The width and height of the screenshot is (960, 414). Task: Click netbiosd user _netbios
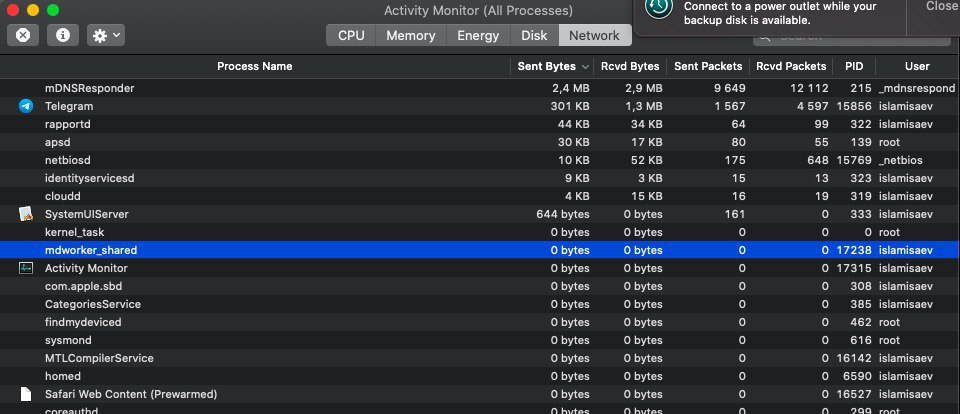coord(900,160)
